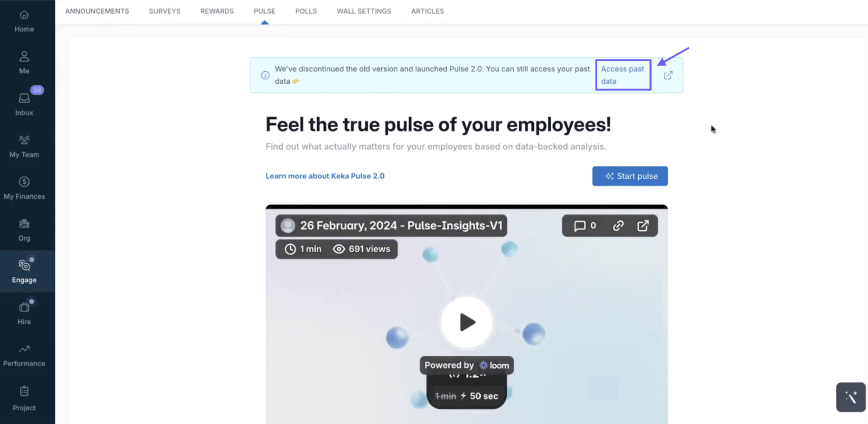
Task: Play the Pulse-Insights-V1 video
Action: pos(467,322)
